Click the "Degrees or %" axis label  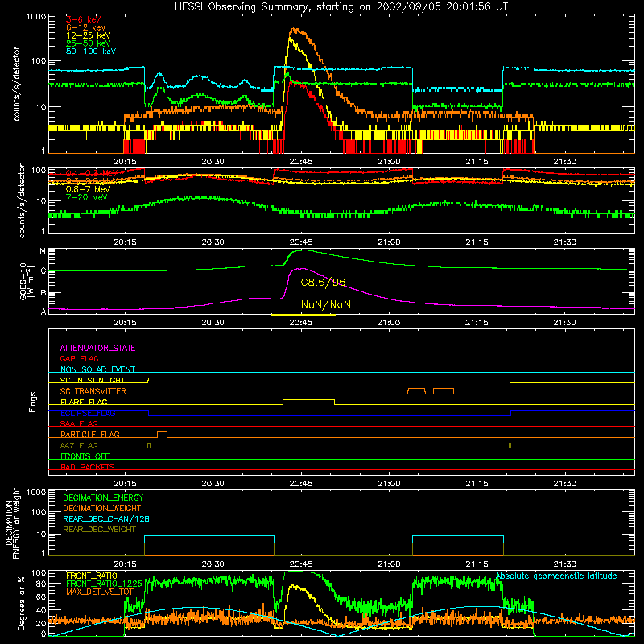[21, 604]
